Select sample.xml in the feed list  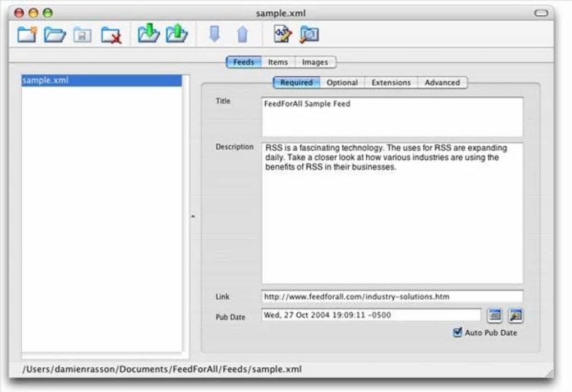tap(102, 81)
